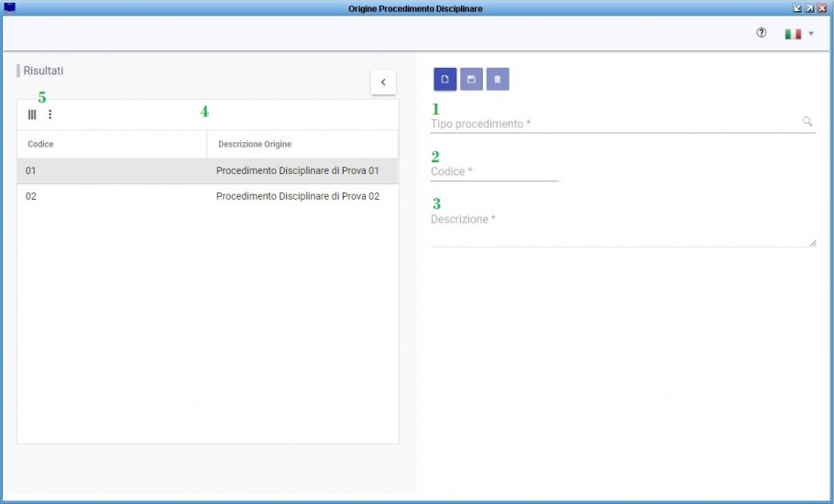Sort by the Codice column header
Image resolution: width=834 pixels, height=504 pixels.
click(40, 144)
